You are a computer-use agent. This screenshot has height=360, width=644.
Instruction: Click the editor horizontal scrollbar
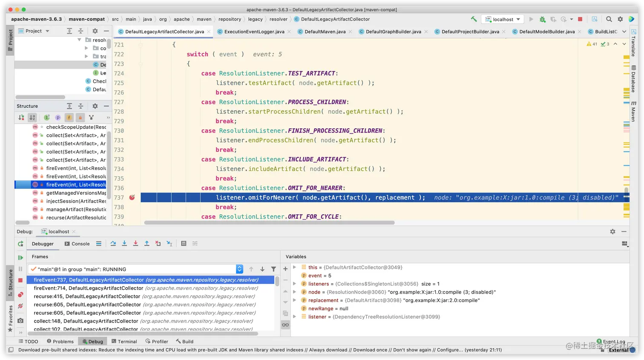[x=269, y=222]
